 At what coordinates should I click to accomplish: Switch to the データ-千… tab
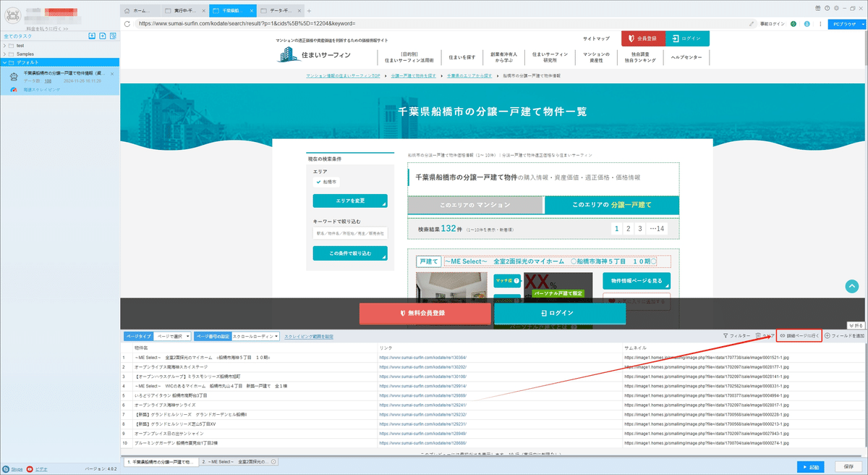point(281,11)
